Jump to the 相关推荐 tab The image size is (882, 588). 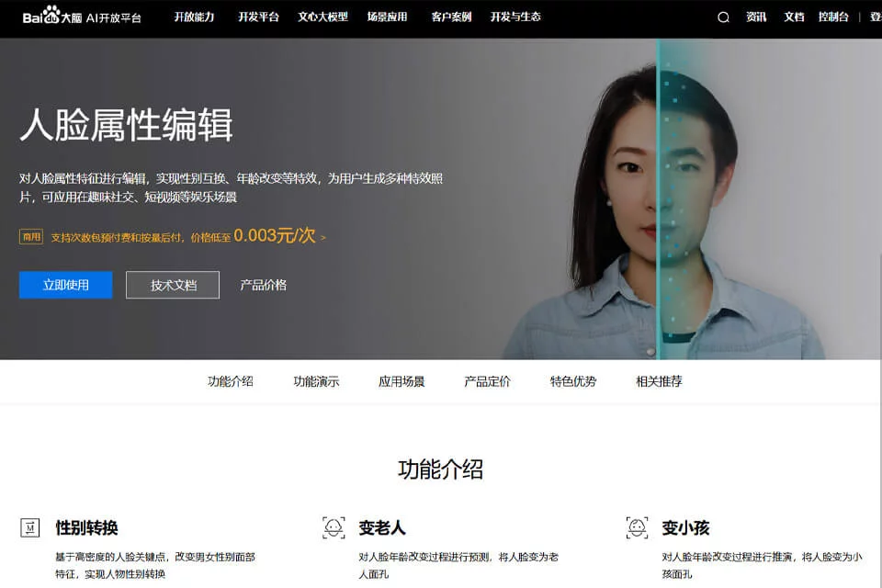(659, 381)
